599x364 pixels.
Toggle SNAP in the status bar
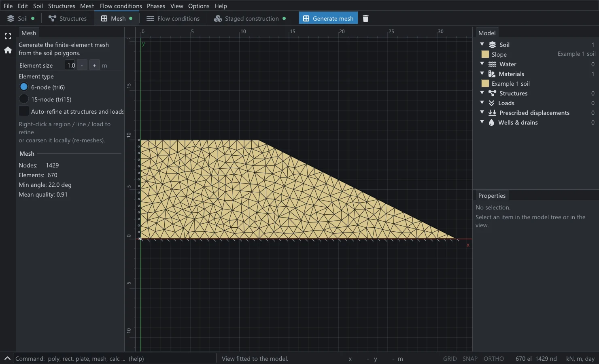tap(470, 359)
